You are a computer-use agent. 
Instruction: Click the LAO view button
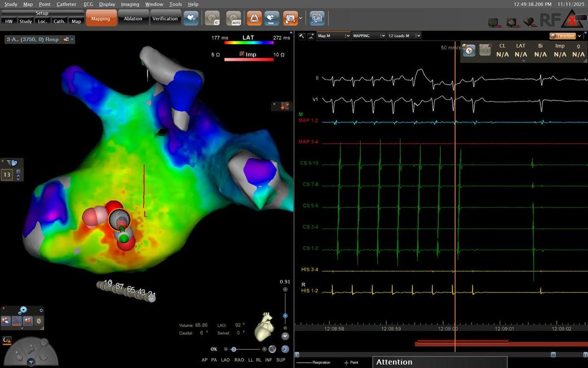tap(225, 360)
